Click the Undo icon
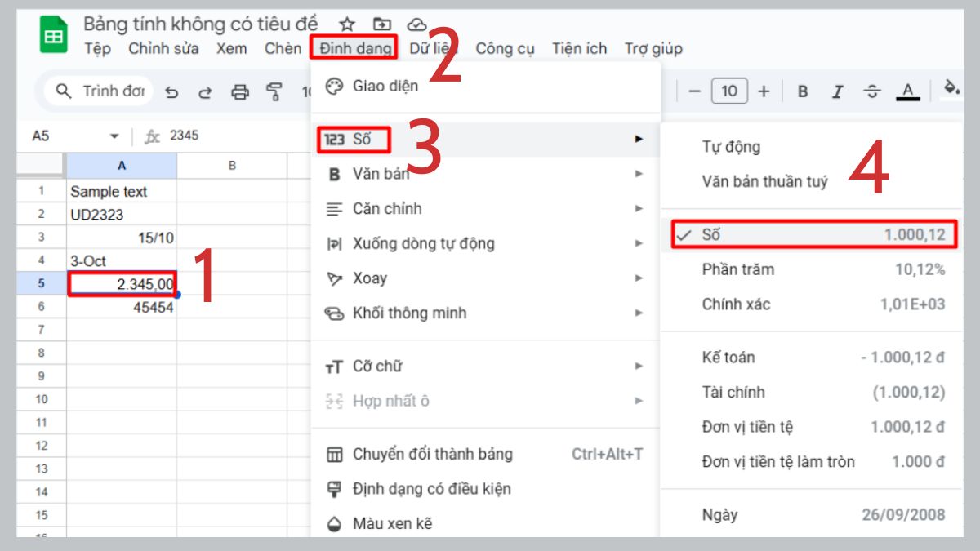This screenshot has height=551, width=980. click(x=172, y=91)
